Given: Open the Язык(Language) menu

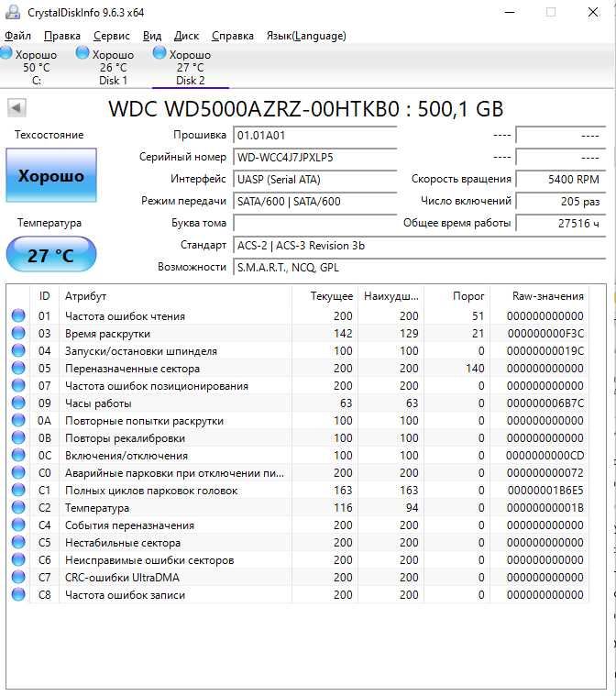Looking at the screenshot, I should point(306,36).
